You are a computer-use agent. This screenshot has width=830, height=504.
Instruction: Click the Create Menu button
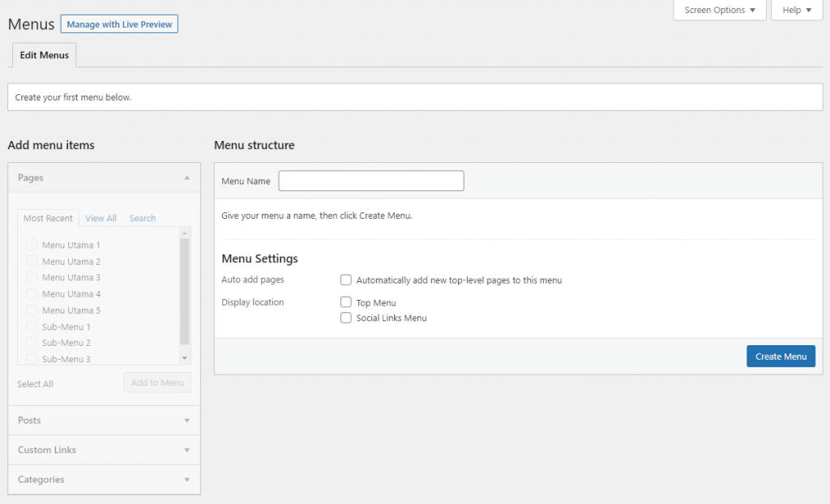(780, 356)
